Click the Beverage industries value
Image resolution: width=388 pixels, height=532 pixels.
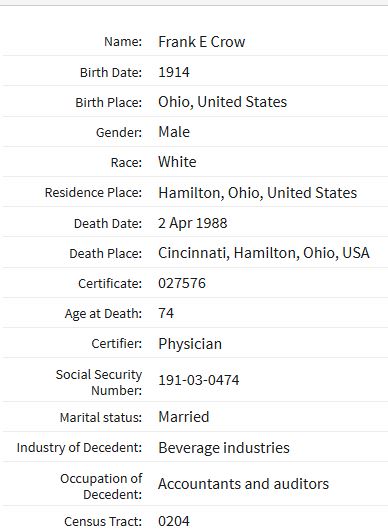tap(224, 448)
